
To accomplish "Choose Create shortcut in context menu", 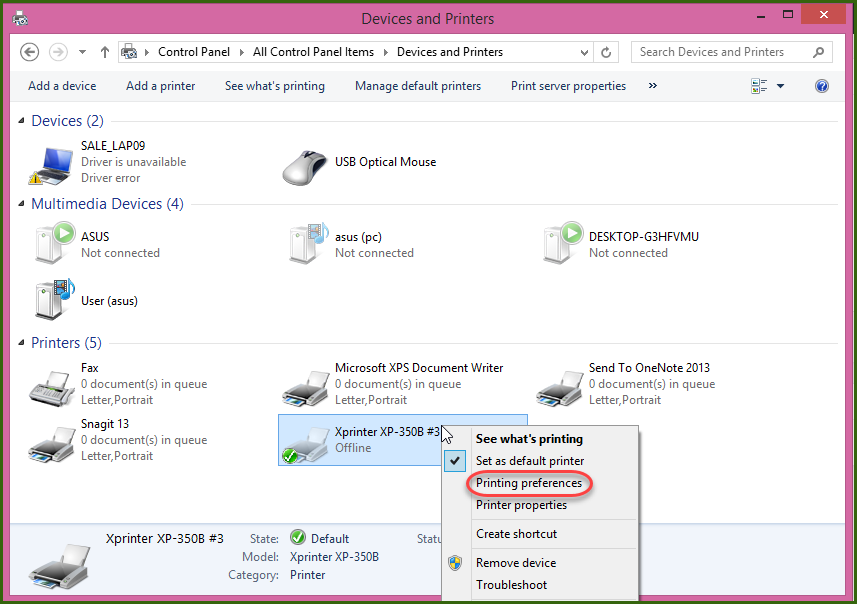I will coord(516,534).
